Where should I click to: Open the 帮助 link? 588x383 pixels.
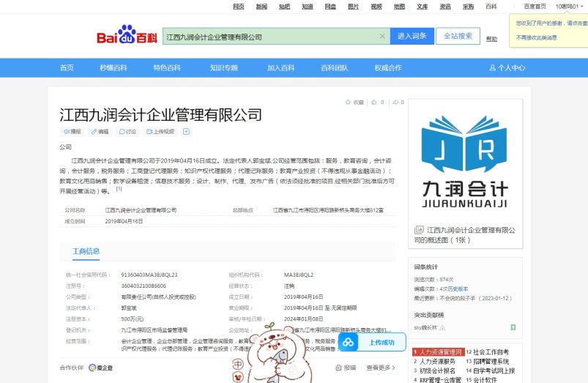pos(491,39)
